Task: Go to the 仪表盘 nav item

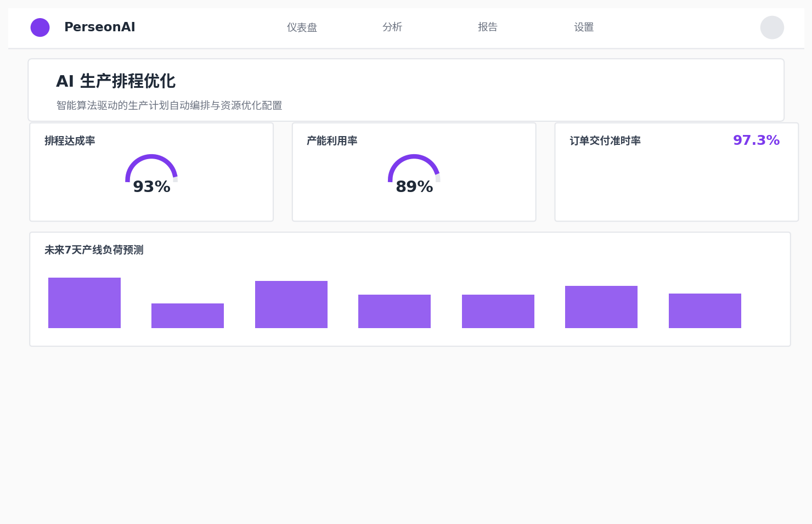Action: 302,27
